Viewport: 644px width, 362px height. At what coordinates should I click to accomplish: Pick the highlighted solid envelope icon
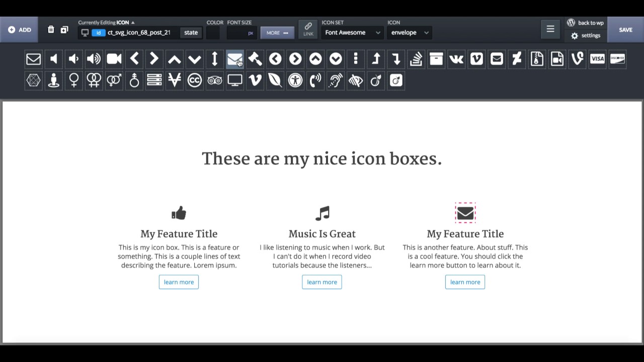point(234,59)
